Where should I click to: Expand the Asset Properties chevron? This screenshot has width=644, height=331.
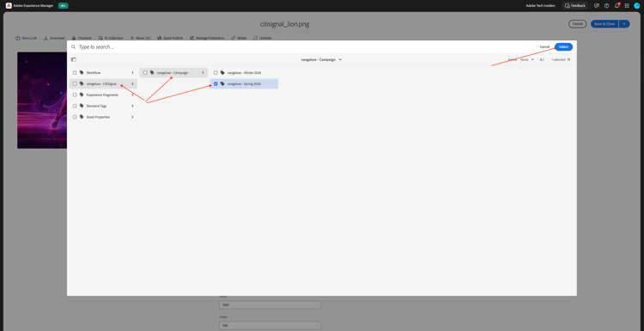click(132, 117)
